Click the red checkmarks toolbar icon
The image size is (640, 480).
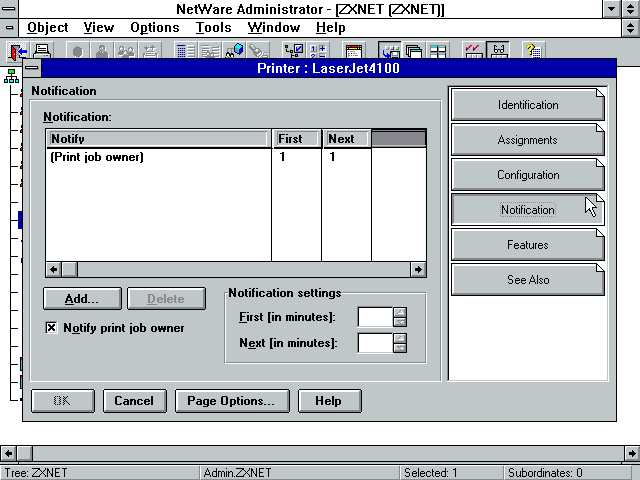[x=473, y=51]
